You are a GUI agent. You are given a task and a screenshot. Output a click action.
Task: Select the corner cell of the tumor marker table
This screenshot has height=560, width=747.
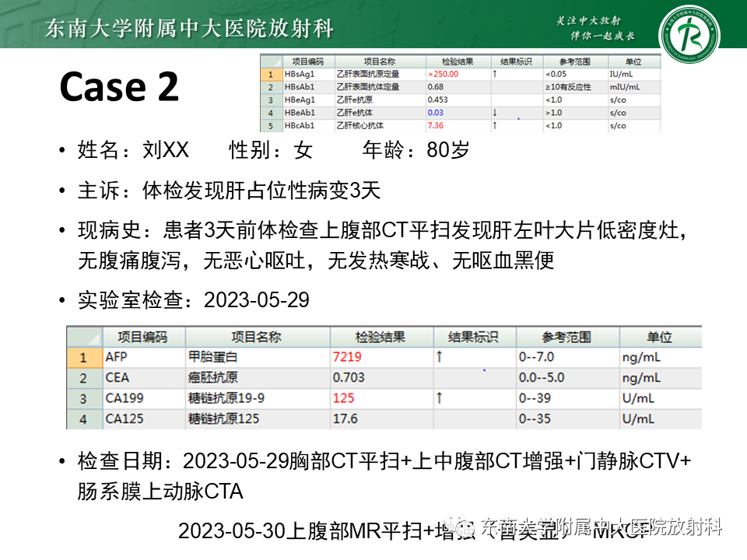[84, 337]
